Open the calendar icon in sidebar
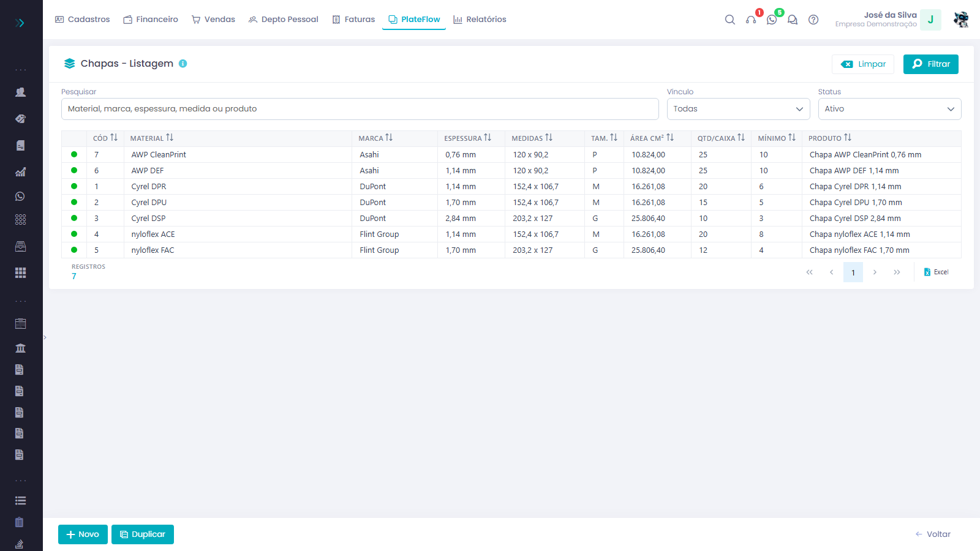The height and width of the screenshot is (551, 980). pos(20,324)
